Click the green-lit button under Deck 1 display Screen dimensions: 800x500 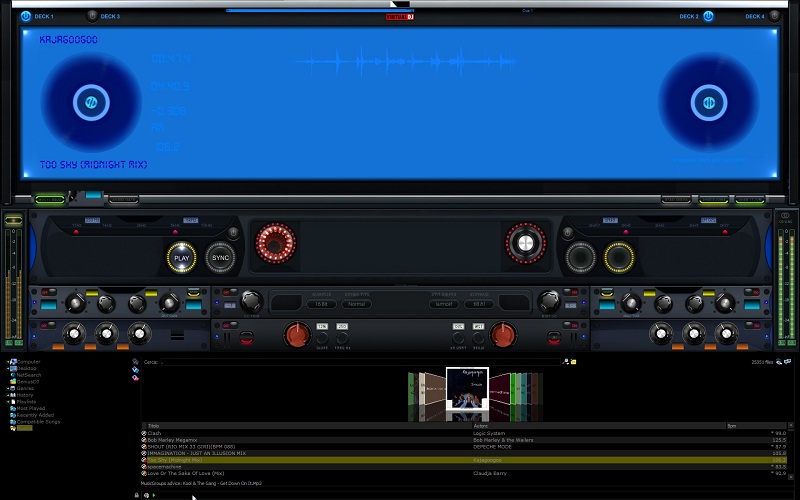[50, 199]
